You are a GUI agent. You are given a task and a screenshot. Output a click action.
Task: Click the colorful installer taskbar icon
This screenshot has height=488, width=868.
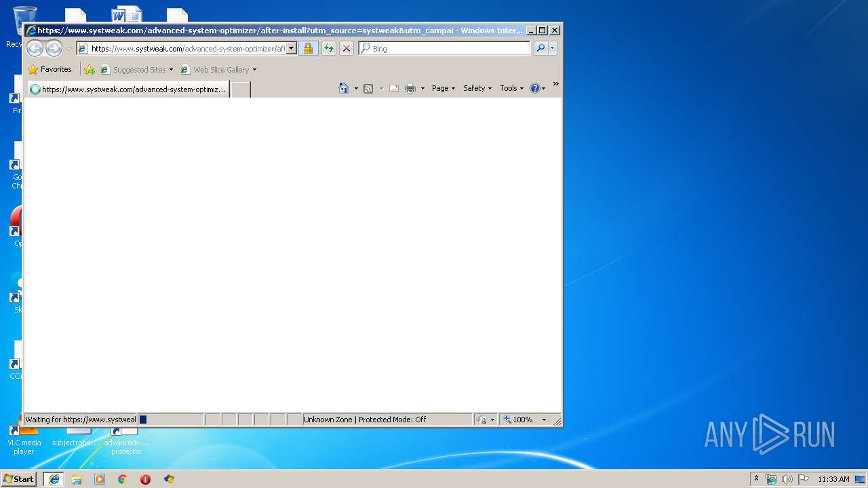(x=169, y=479)
